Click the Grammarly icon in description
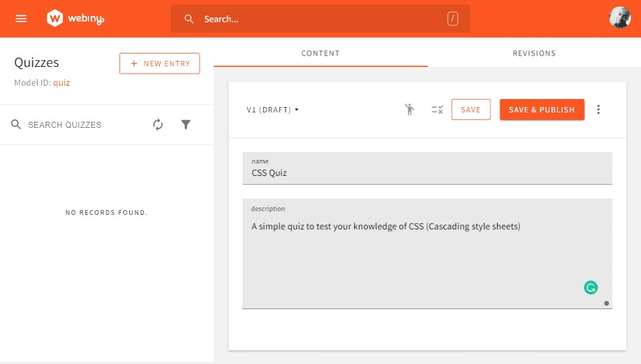Image resolution: width=641 pixels, height=364 pixels. pos(590,288)
